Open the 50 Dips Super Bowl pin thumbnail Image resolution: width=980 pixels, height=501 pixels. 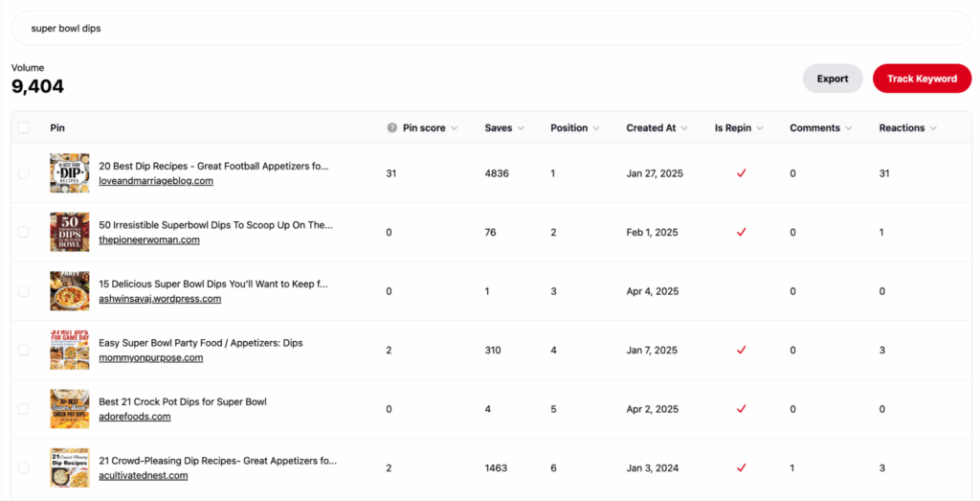pyautogui.click(x=69, y=232)
